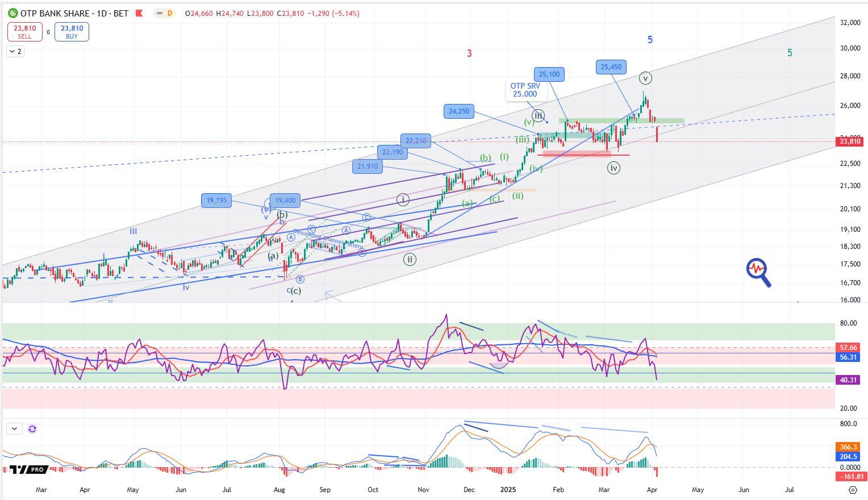Click the purple 40.31 RSI value tag
Screen dimensions: 868x500
coord(848,380)
